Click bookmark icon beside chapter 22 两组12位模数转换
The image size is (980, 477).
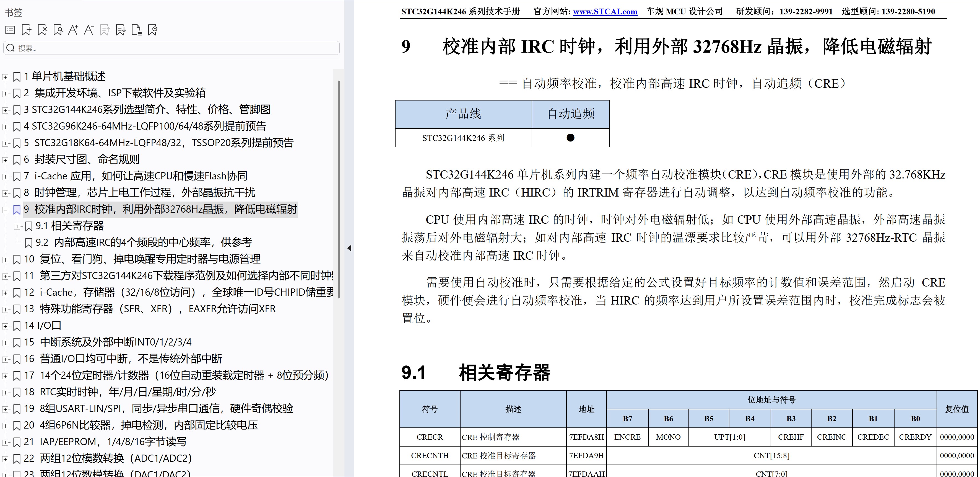[17, 459]
